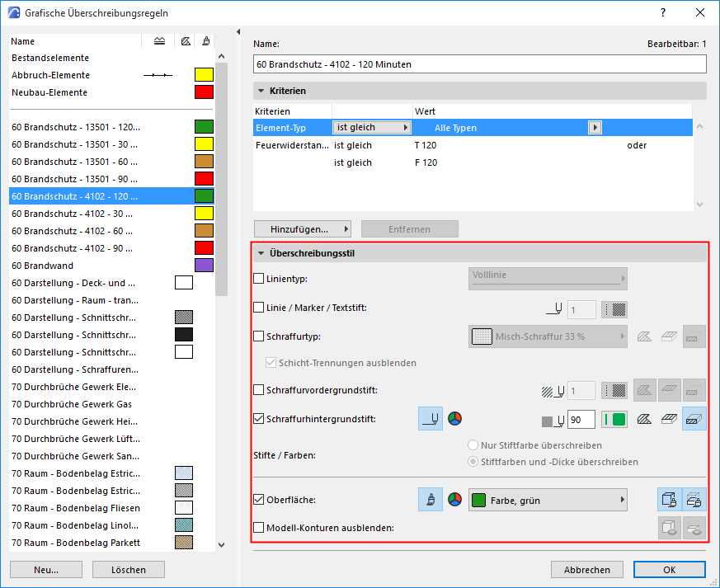The width and height of the screenshot is (720, 588).
Task: Enable the Linientyp checkbox
Action: pos(258,279)
